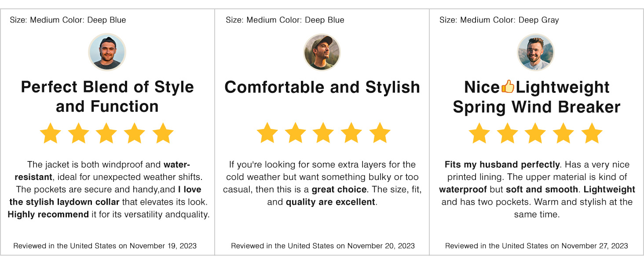644x264 pixels.
Task: Click the fifth star of the Perfect Blend review
Action: (163, 133)
